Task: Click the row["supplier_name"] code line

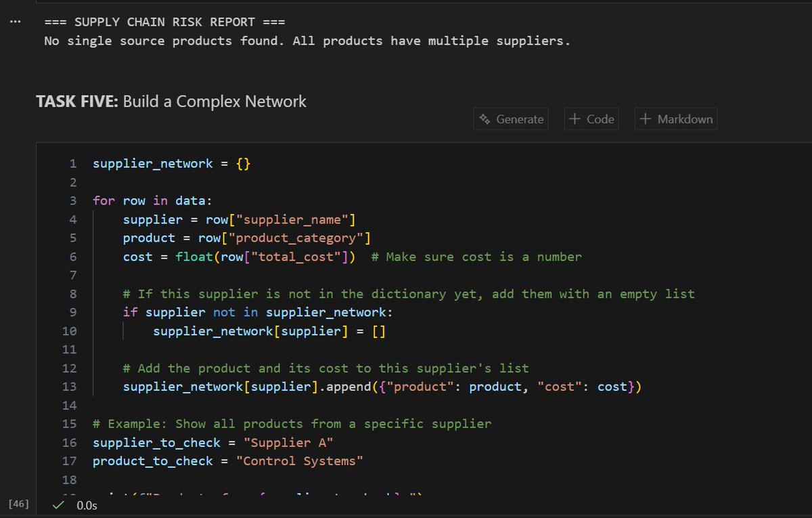Action: (240, 219)
